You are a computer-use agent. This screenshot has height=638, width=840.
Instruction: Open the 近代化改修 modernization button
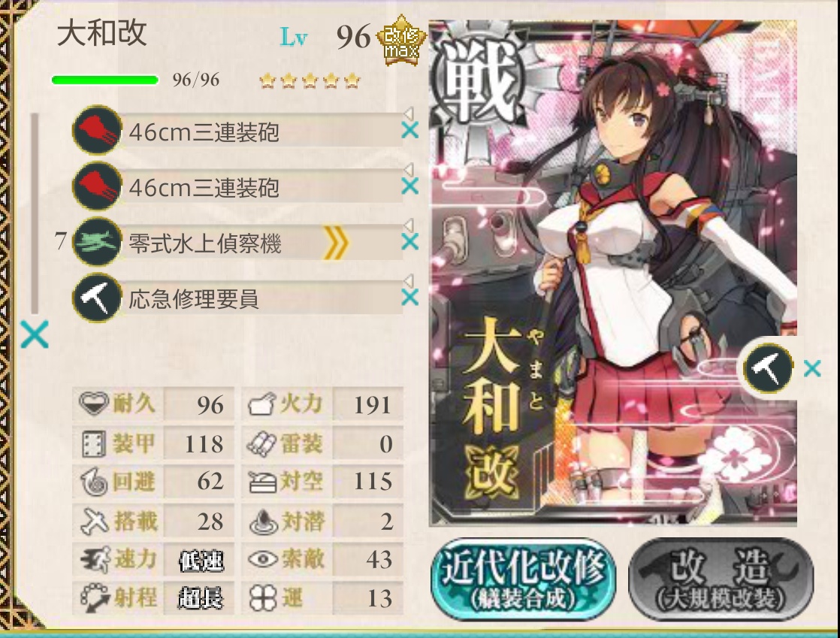523,579
